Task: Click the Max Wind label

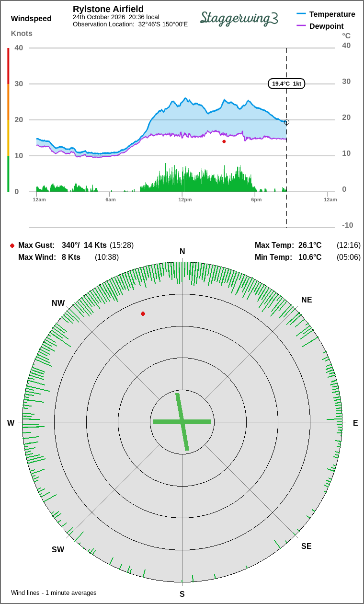Action: tap(37, 257)
